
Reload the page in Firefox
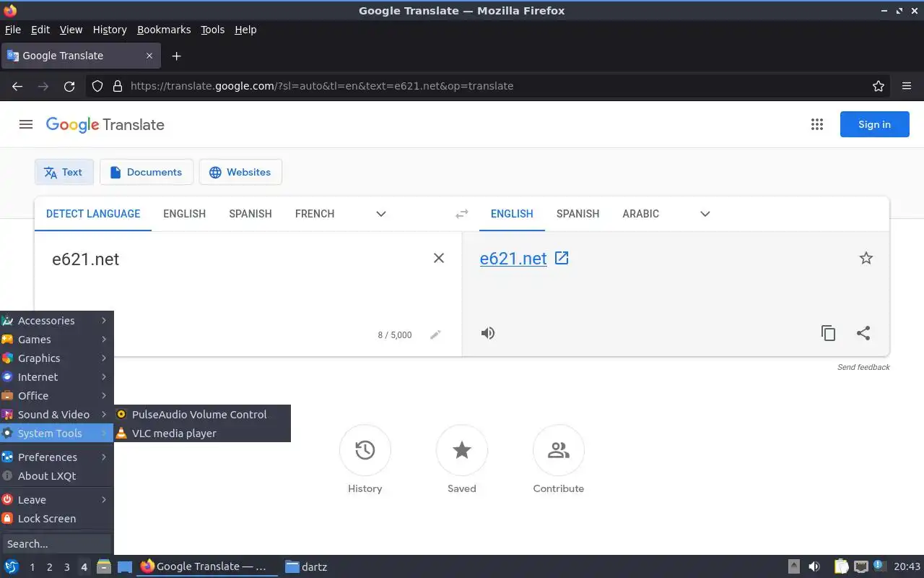(69, 86)
